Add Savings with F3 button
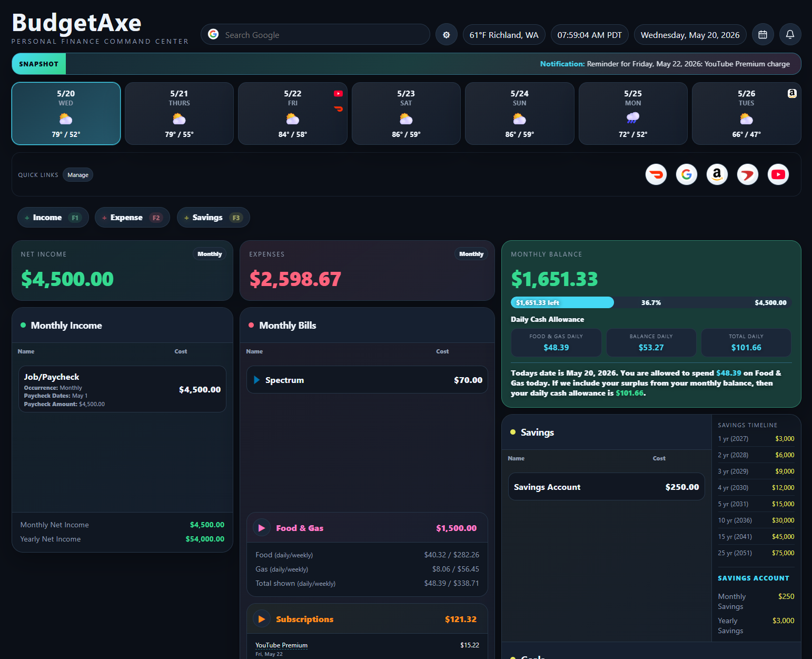 [x=213, y=218]
